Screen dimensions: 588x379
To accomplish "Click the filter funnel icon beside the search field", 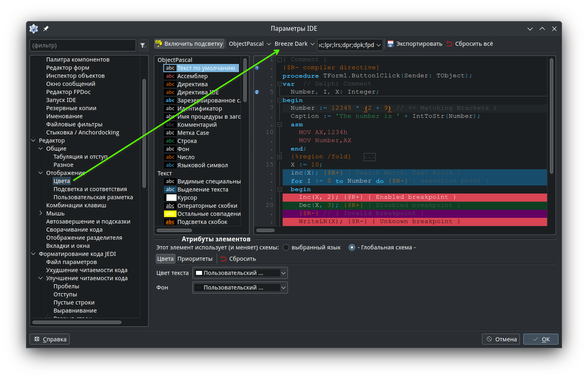I will (x=143, y=46).
